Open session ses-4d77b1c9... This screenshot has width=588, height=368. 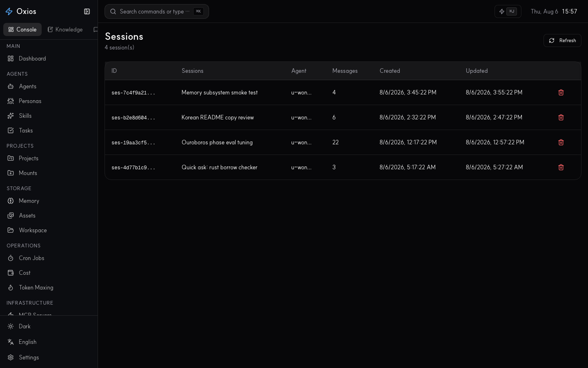pyautogui.click(x=133, y=168)
